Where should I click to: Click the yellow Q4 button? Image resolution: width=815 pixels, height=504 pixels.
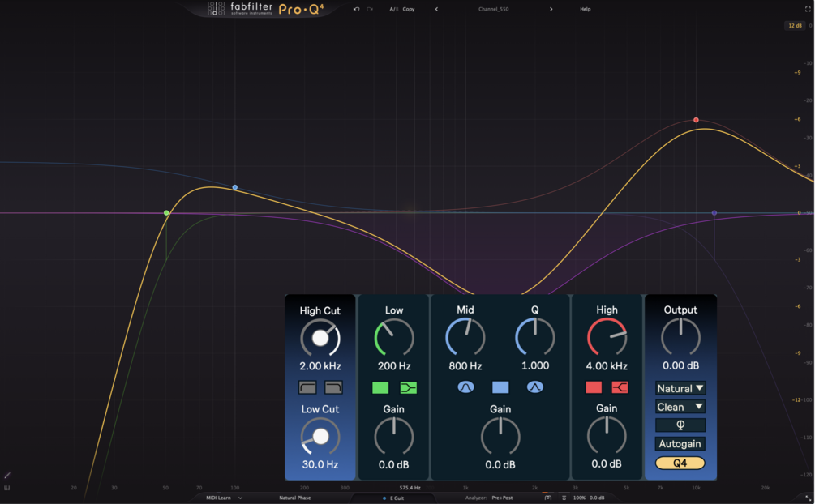point(680,463)
